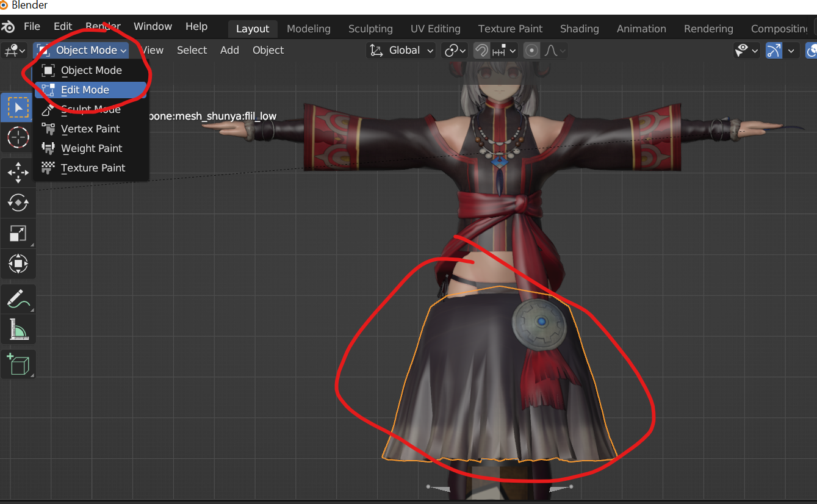
Task: Expand the snapping options dropdown
Action: pyautogui.click(x=505, y=51)
